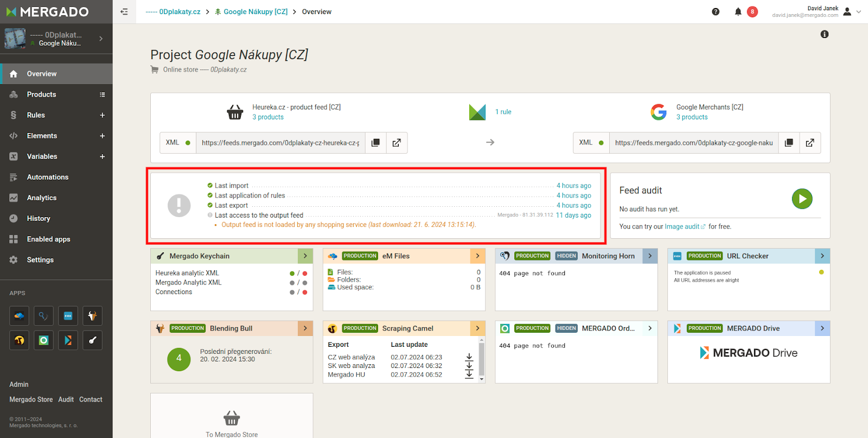The width and height of the screenshot is (868, 438).
Task: Click the Google Merchants logo
Action: tap(659, 112)
